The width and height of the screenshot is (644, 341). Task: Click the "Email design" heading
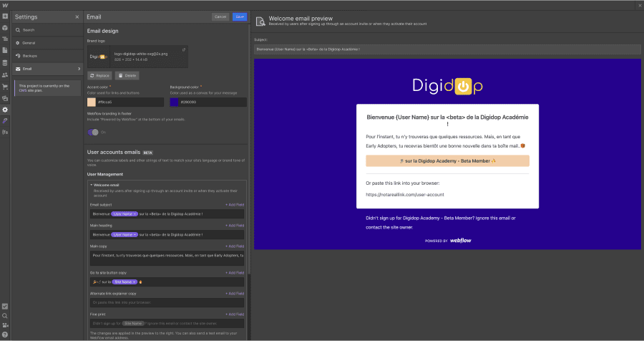click(x=102, y=31)
